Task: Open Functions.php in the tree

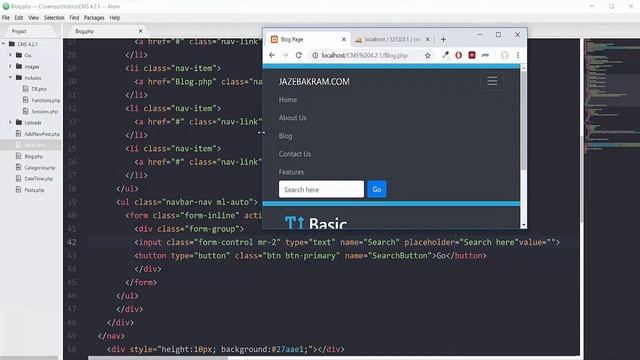Action: (x=46, y=100)
